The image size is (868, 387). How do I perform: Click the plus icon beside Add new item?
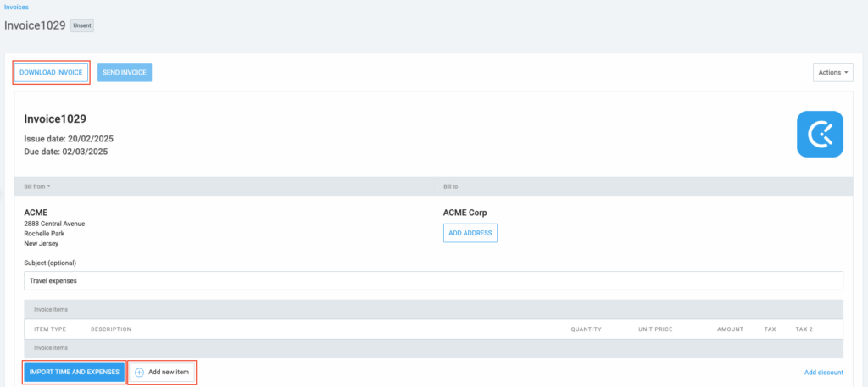(140, 373)
